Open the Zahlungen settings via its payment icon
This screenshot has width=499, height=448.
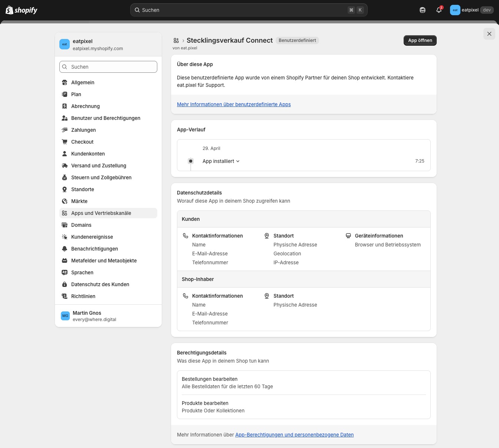click(x=65, y=130)
